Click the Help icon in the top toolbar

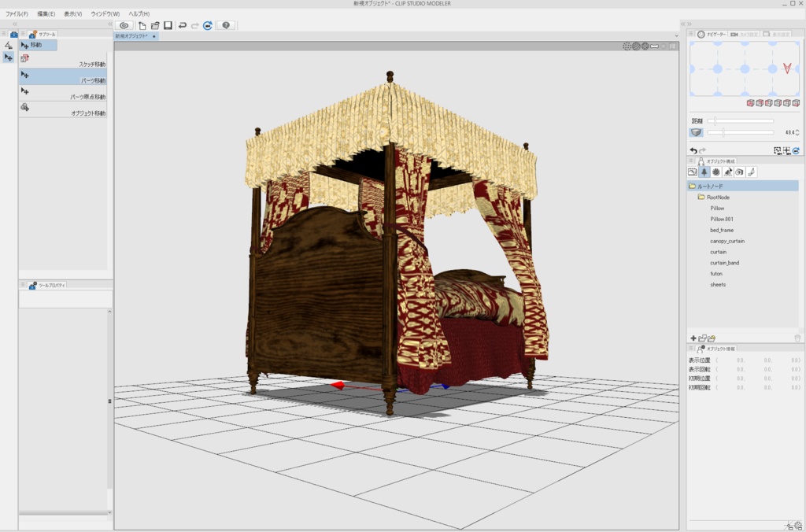227,24
